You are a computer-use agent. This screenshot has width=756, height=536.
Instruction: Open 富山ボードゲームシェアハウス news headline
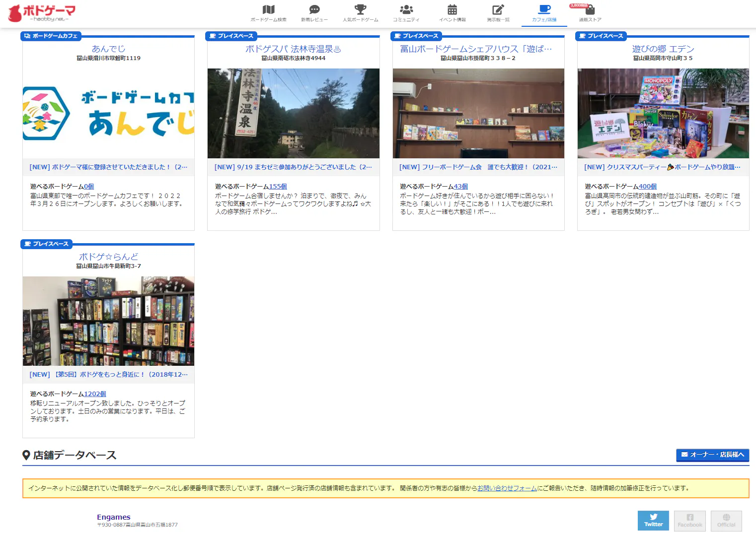[478, 167]
